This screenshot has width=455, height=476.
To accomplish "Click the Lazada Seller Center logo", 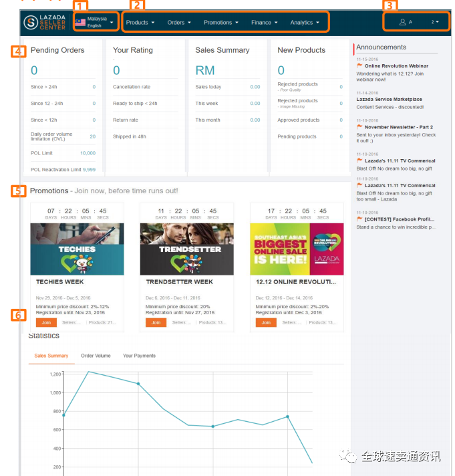I will pos(45,23).
